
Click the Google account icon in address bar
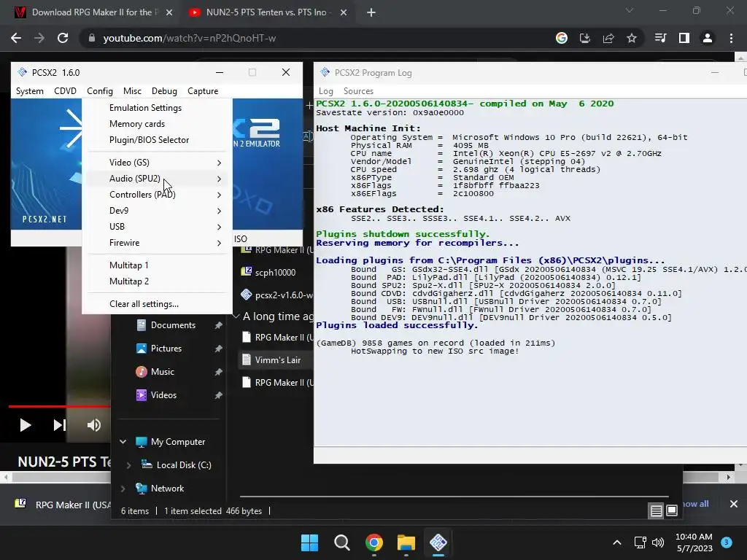pos(562,38)
